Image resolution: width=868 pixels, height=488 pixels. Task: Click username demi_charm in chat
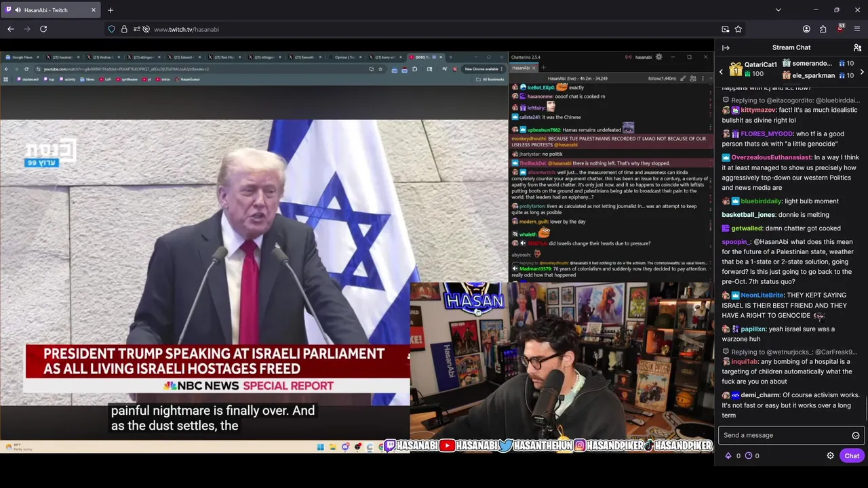(761, 395)
